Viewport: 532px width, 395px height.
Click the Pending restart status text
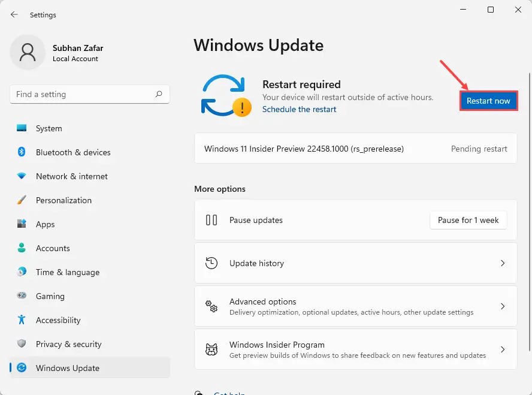pyautogui.click(x=479, y=149)
